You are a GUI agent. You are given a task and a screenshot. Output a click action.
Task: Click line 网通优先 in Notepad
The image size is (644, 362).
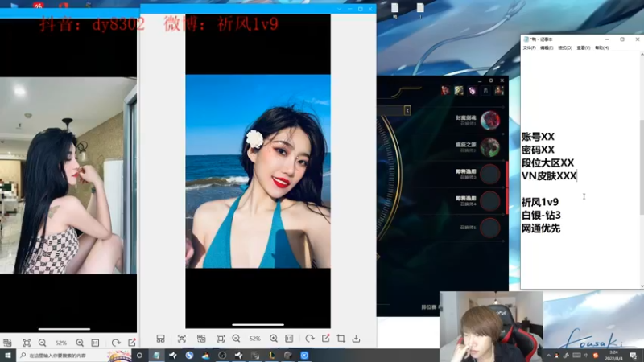(541, 228)
